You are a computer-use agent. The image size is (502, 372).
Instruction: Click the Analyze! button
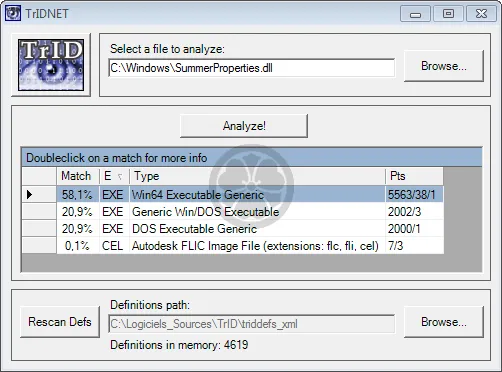tap(244, 126)
